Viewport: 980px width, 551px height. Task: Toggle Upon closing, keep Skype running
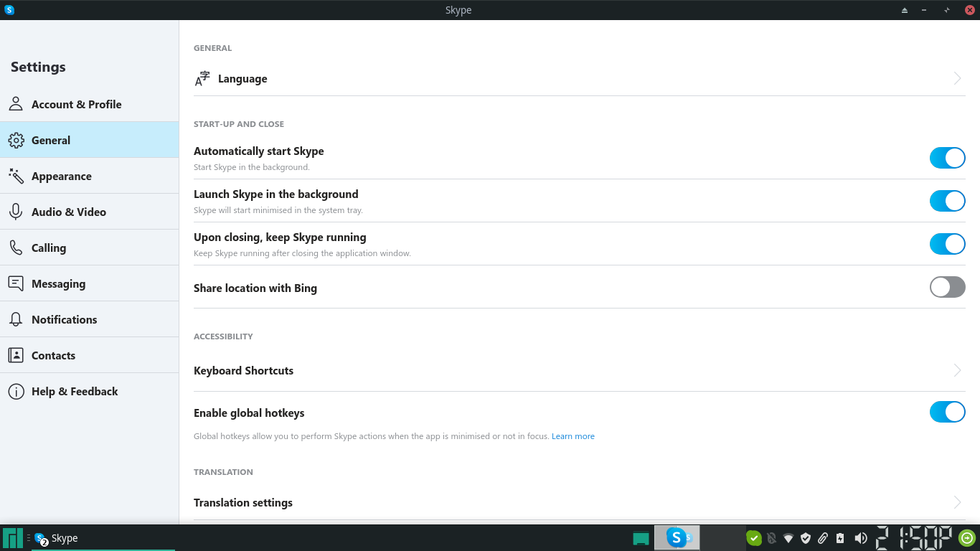947,244
